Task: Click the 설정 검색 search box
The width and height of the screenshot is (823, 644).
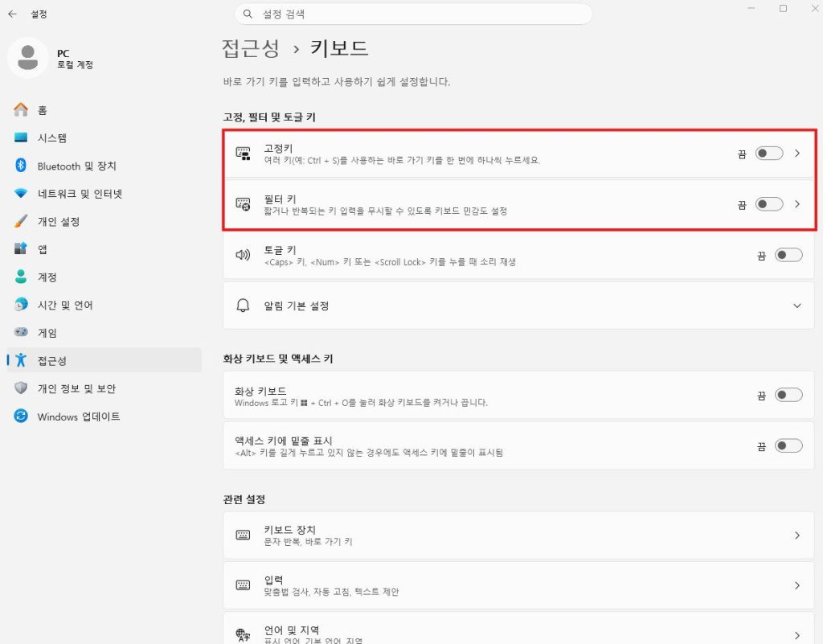Action: (x=414, y=14)
